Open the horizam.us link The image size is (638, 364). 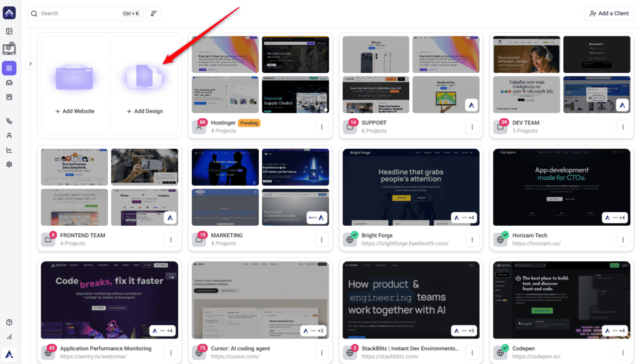pos(536,243)
